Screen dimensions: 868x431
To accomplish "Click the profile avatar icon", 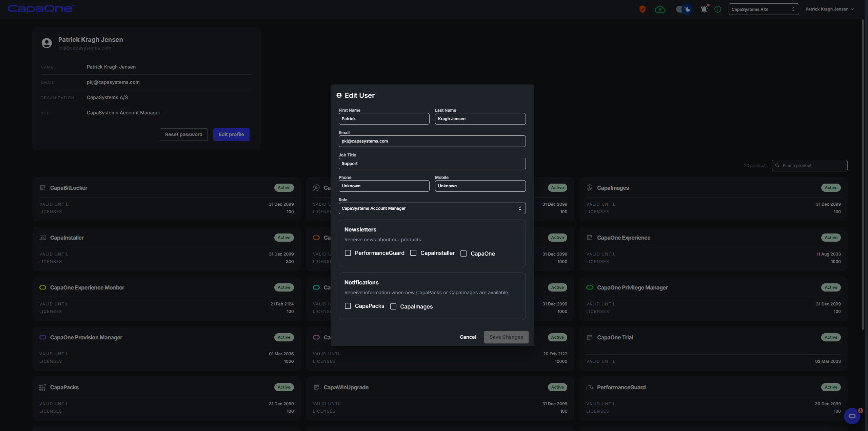I will pyautogui.click(x=47, y=43).
